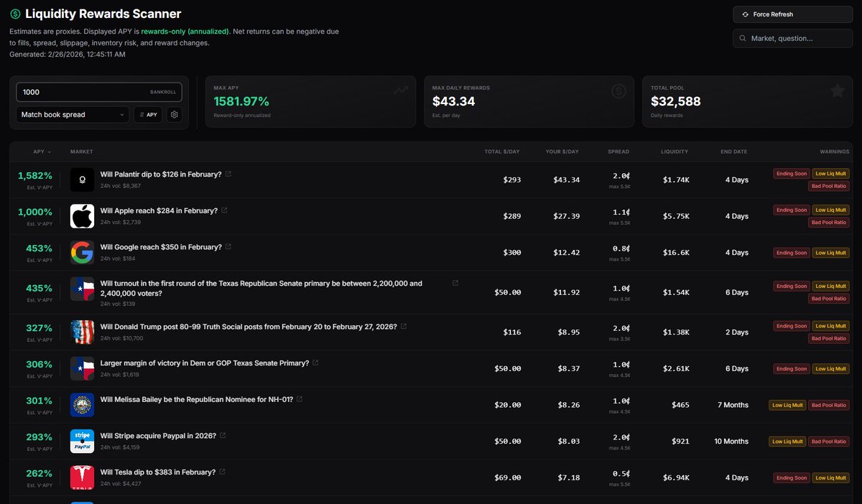Screen dimensions: 862x504
Task: Sort by Total $/Day column header
Action: (x=503, y=151)
